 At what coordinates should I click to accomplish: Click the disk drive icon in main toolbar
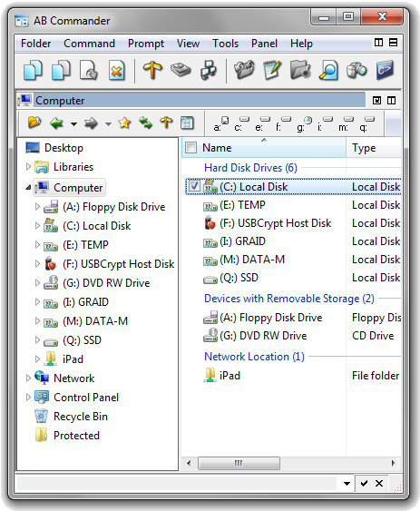(x=181, y=70)
